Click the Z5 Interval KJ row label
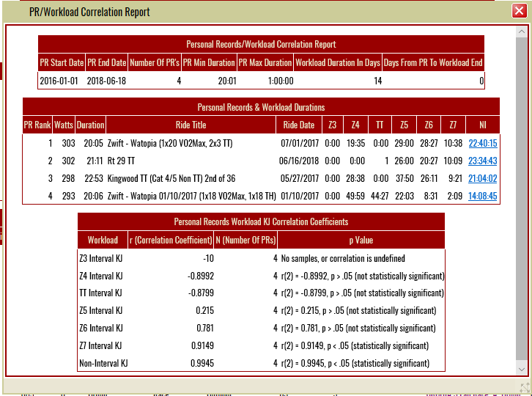The image size is (532, 396). [x=101, y=310]
